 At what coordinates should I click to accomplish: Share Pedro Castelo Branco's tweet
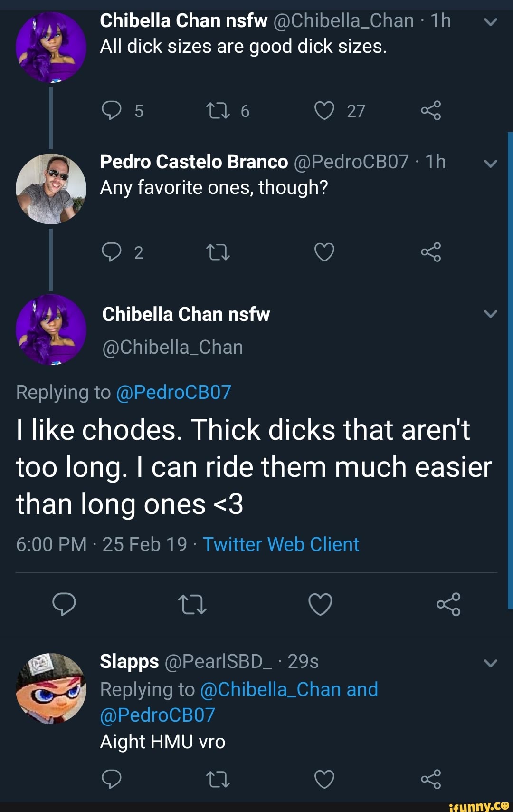point(431,252)
